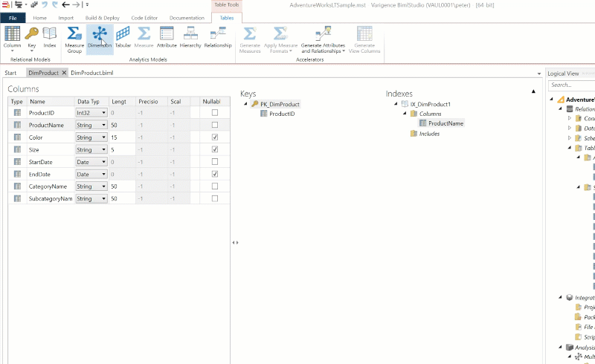Switch to the Code Editor ribbon tab
595x364 pixels.
pos(144,18)
